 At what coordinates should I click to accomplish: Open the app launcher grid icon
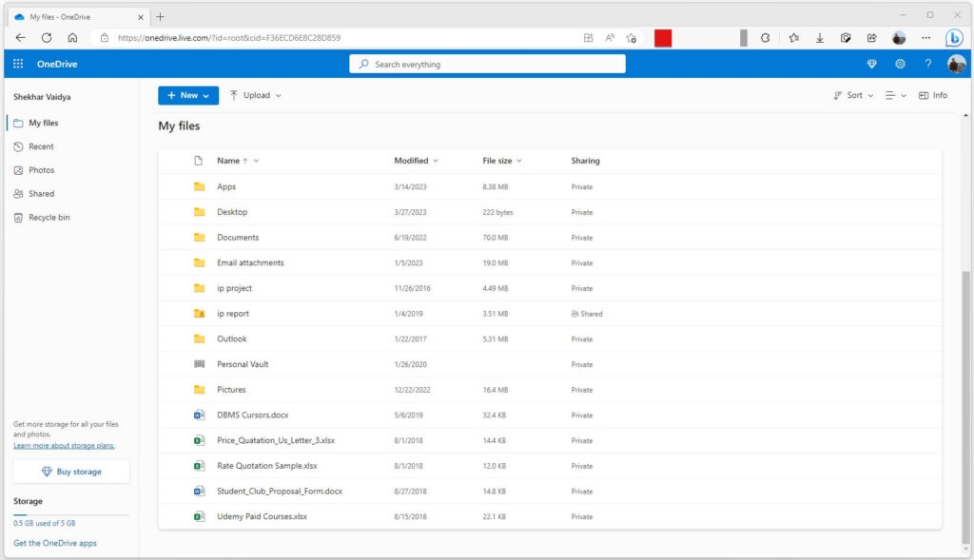click(x=18, y=64)
